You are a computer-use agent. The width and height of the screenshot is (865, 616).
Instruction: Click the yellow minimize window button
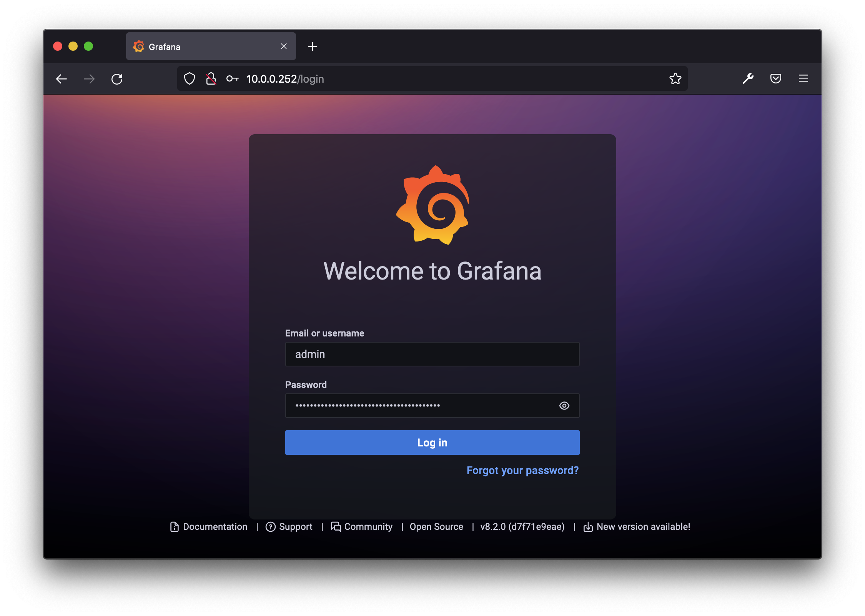point(73,46)
